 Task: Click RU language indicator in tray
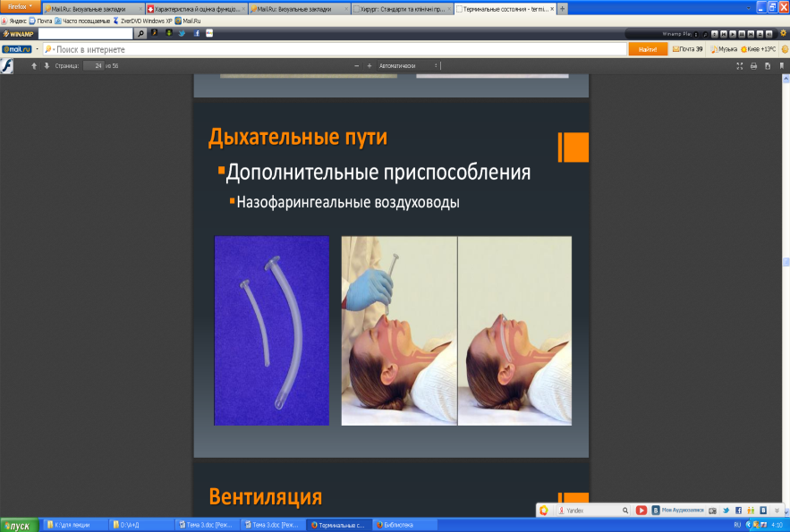pyautogui.click(x=737, y=525)
